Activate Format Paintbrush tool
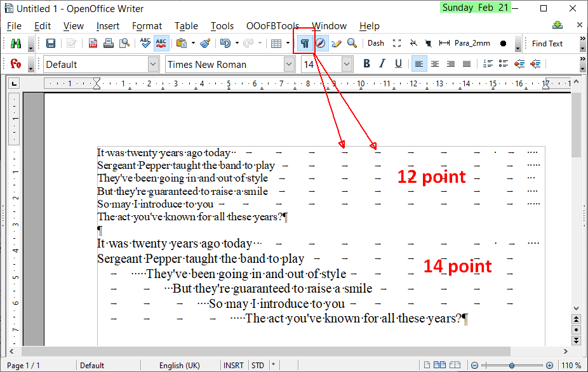This screenshot has height=372, width=588. click(205, 44)
